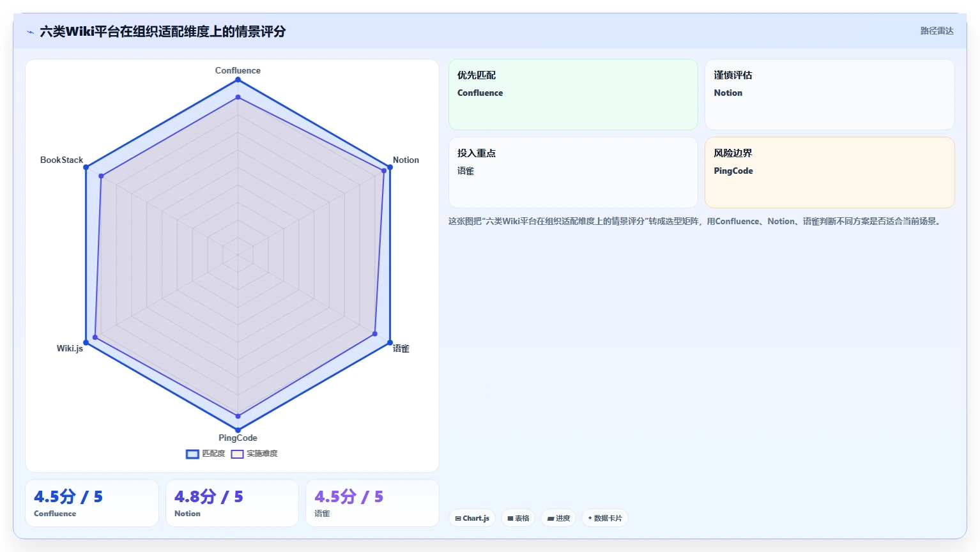The width and height of the screenshot is (980, 552).
Task: Select the 4.5分 / 5 语雀 stat card
Action: click(x=372, y=503)
